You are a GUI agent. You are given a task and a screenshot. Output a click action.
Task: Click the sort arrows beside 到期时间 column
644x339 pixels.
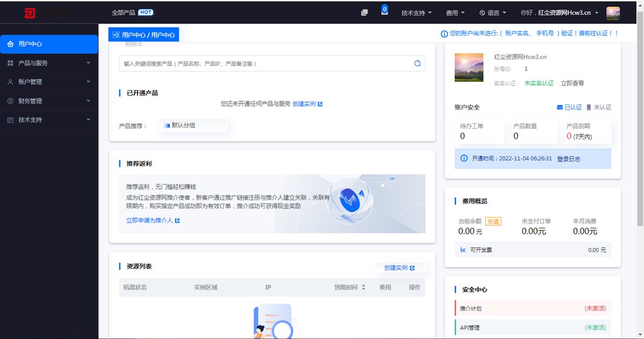(x=363, y=288)
